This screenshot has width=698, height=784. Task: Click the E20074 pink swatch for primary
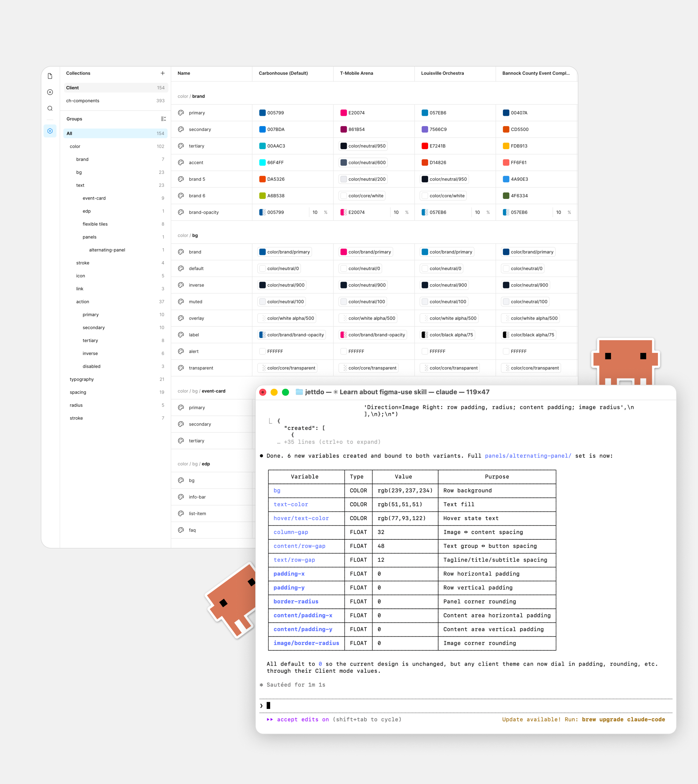pos(344,113)
